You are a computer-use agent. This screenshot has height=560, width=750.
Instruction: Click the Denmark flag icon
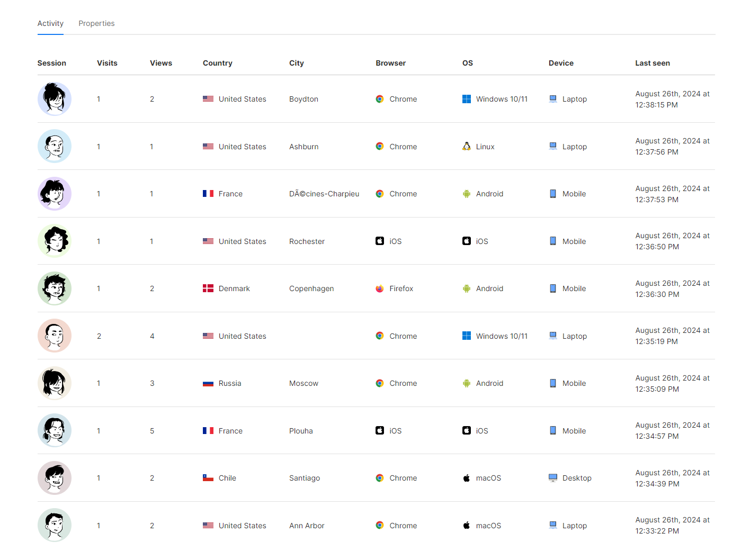point(208,288)
